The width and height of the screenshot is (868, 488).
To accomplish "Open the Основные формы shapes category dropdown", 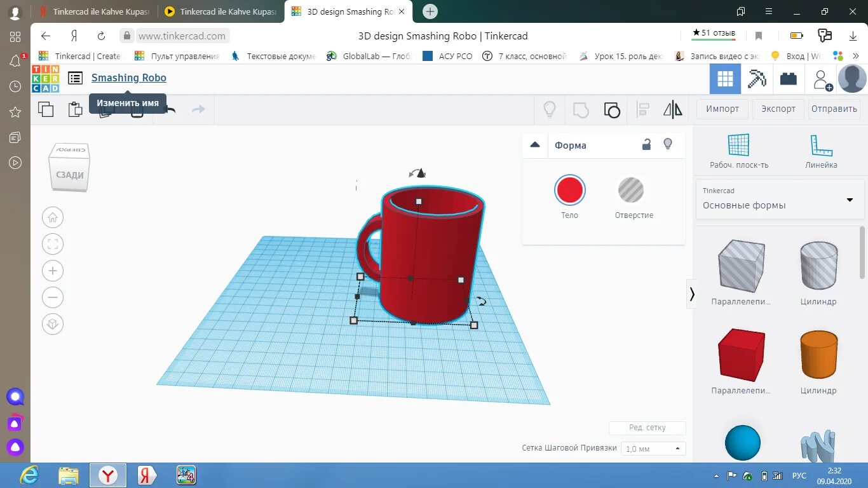I will (x=780, y=200).
